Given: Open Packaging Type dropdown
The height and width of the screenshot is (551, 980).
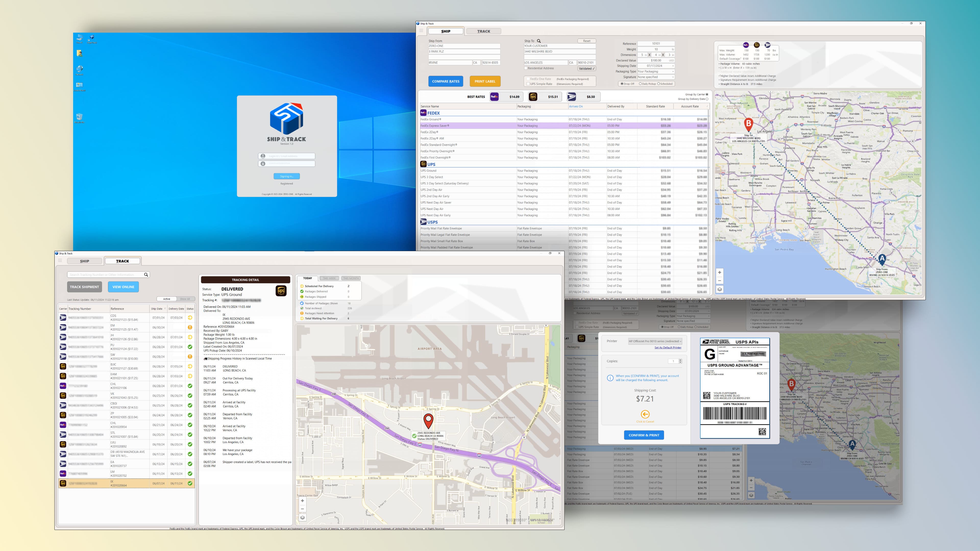Looking at the screenshot, I should [673, 71].
